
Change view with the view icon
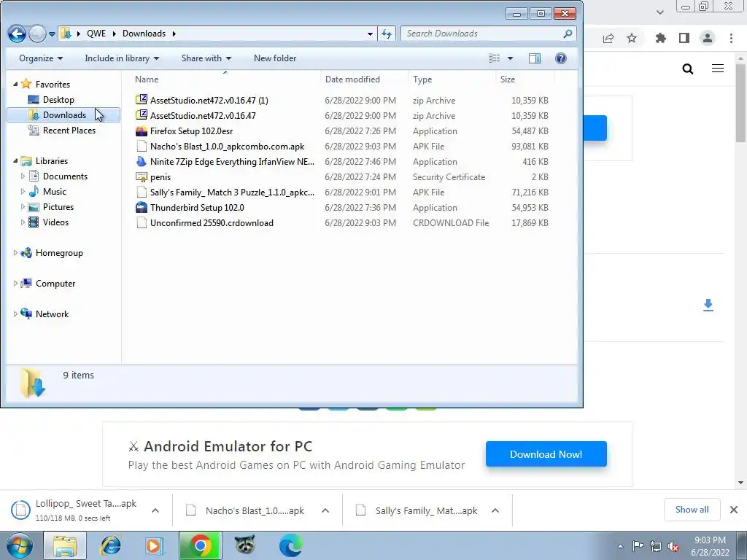(x=495, y=58)
